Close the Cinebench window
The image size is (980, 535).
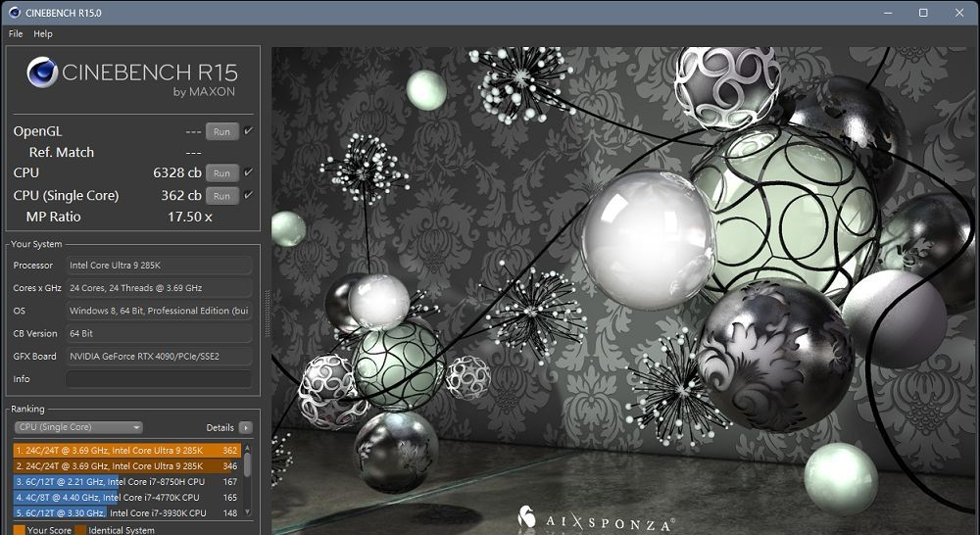pyautogui.click(x=959, y=13)
